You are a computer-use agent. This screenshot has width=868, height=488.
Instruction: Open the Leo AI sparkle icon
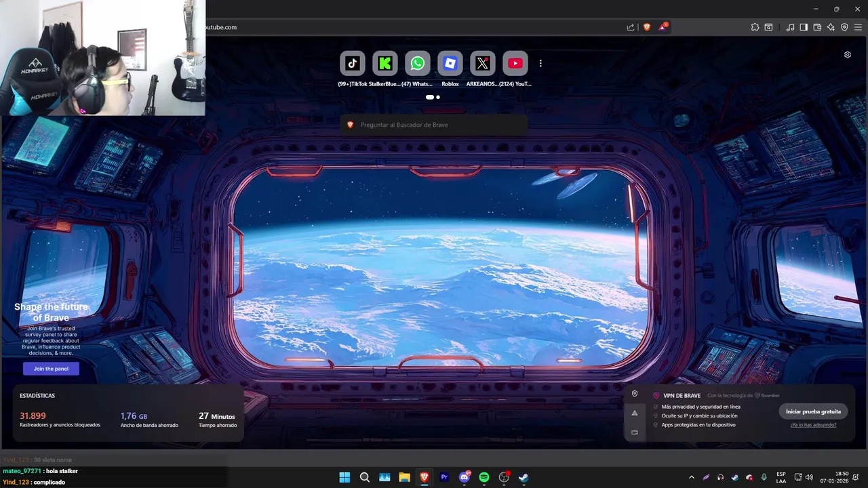[x=831, y=27]
